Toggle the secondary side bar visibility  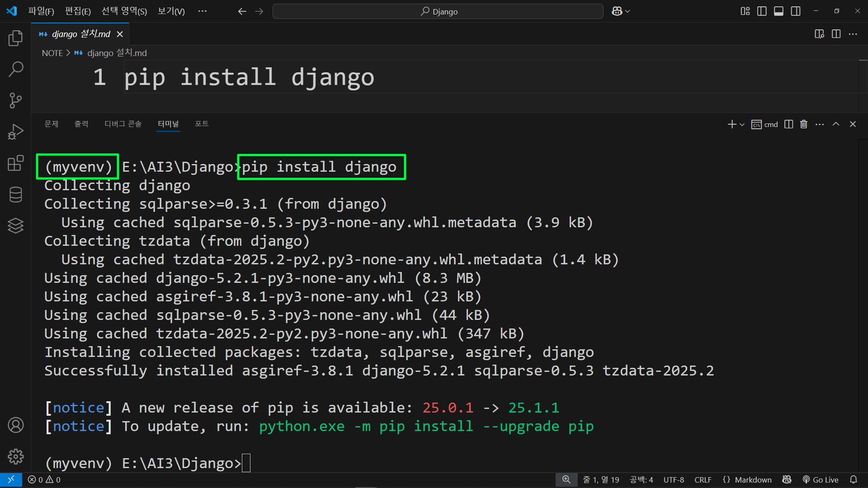click(x=796, y=11)
